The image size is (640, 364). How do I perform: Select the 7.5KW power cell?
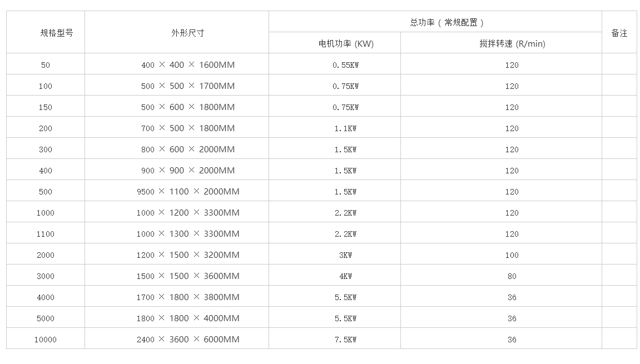point(346,340)
